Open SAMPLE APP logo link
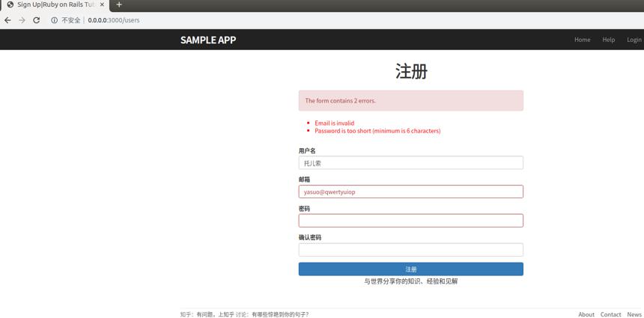 click(x=208, y=40)
